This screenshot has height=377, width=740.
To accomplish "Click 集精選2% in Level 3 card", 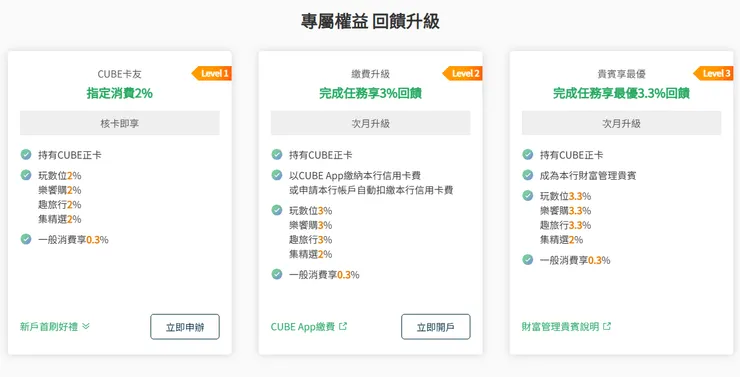I will [561, 240].
